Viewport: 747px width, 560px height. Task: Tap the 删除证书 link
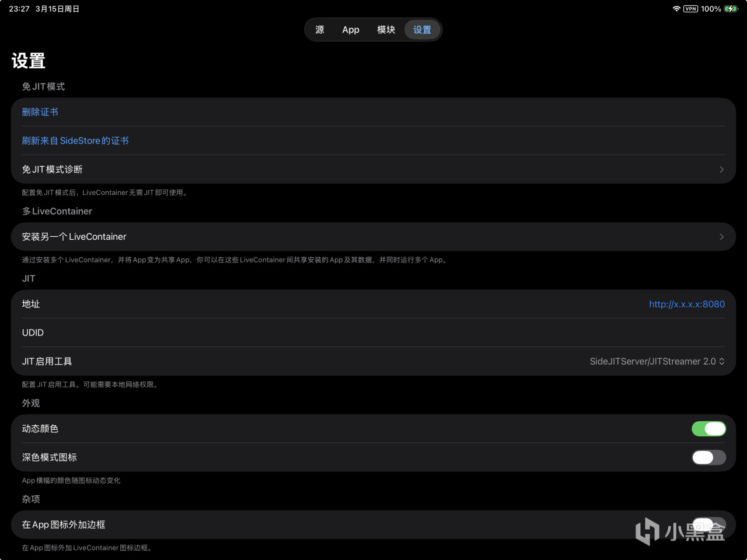(x=40, y=112)
